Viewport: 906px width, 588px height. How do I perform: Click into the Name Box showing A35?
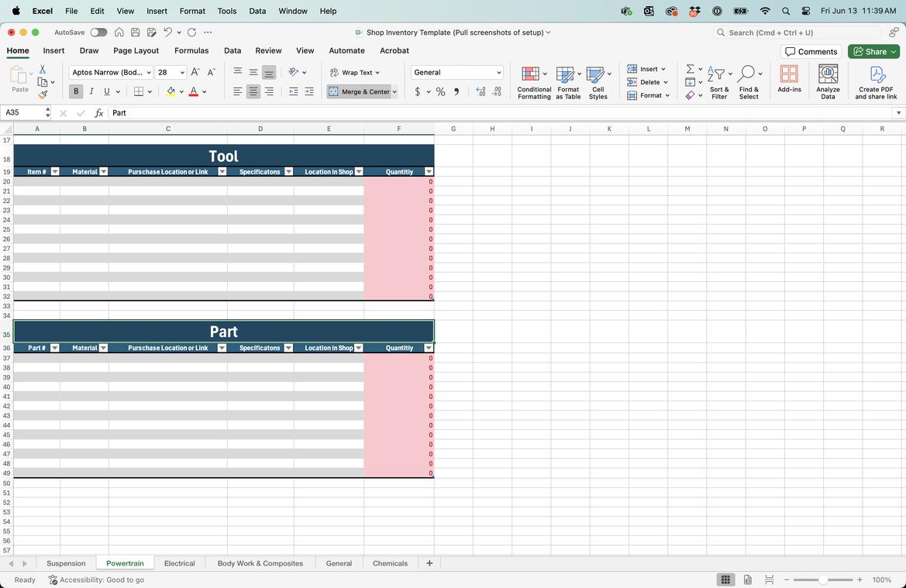tap(22, 112)
